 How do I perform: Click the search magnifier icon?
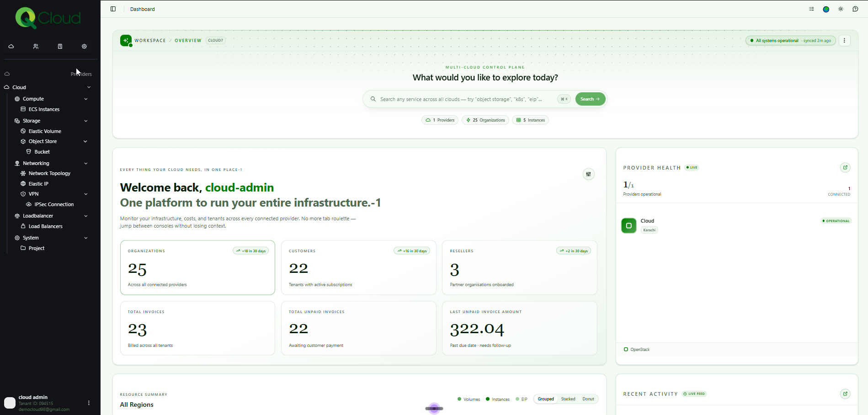(x=373, y=99)
